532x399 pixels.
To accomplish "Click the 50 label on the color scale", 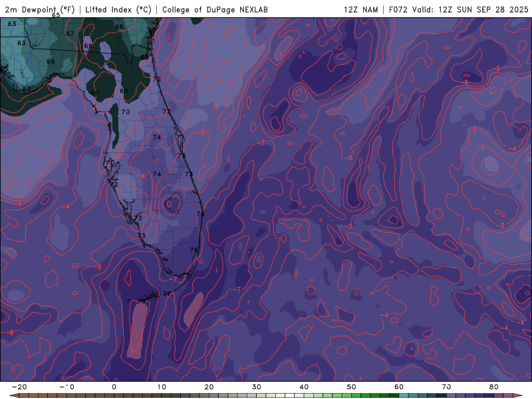I will (x=352, y=387).
